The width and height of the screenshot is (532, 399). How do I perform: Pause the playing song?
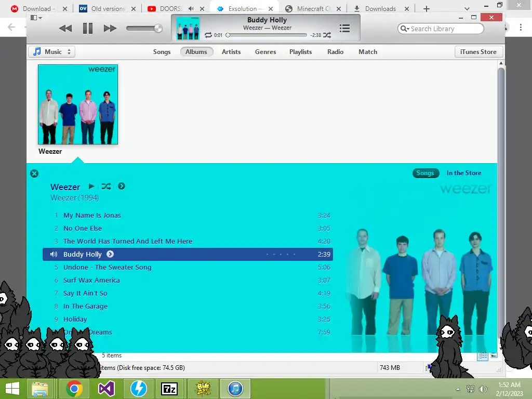(x=87, y=29)
